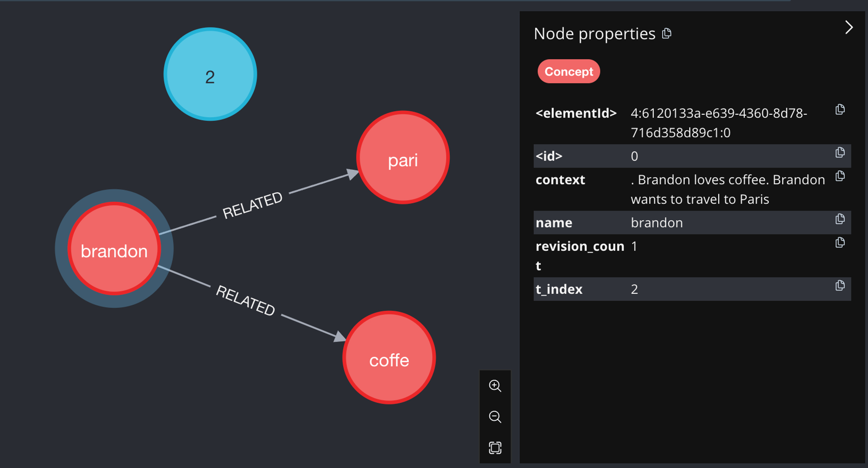Viewport: 868px width, 468px height.
Task: Copy the elementId property value
Action: pyautogui.click(x=840, y=109)
